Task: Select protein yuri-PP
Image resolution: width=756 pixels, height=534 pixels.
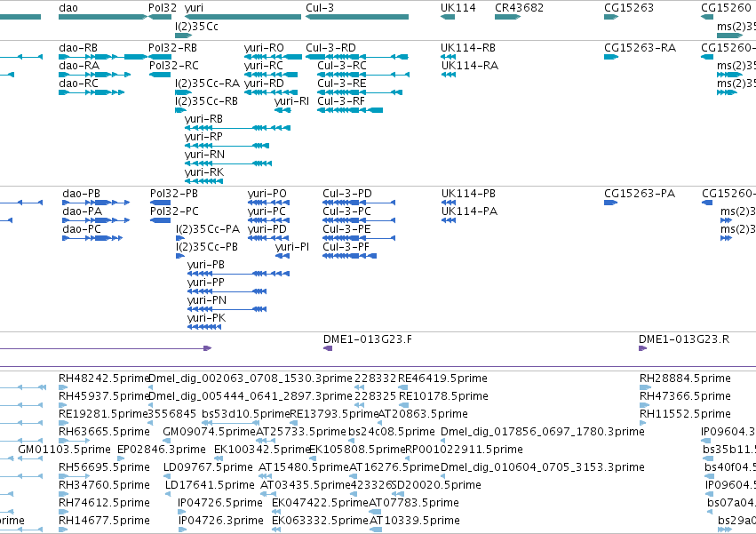Action: tap(206, 283)
